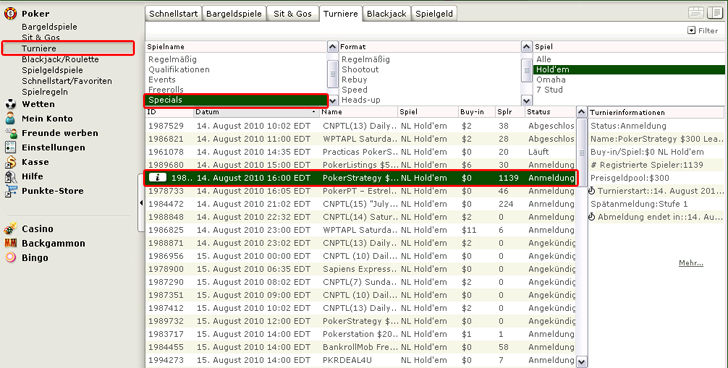Select the Turniere tab
This screenshot has height=368, width=728.
(341, 13)
